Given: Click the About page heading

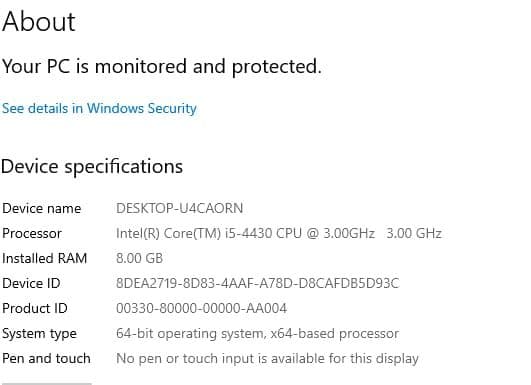Looking at the screenshot, I should (x=39, y=22).
